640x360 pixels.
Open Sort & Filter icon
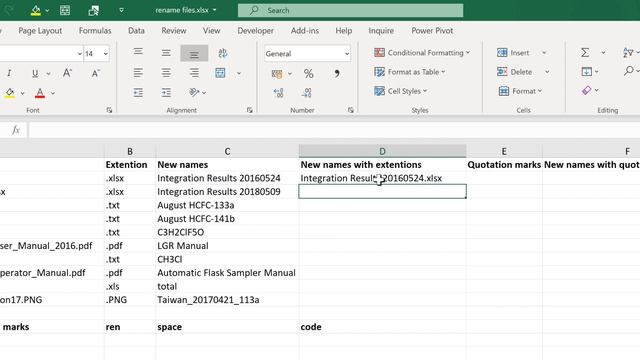[x=628, y=52]
